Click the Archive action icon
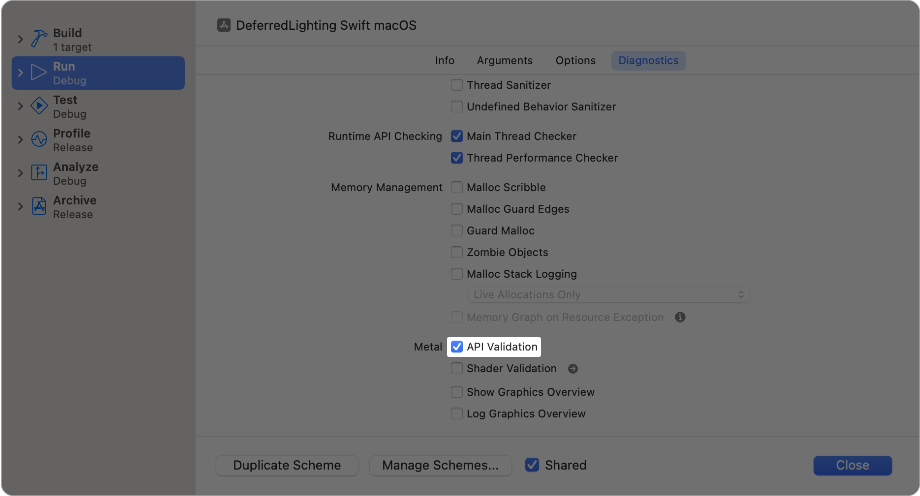Viewport: 920px width, 496px height. click(39, 206)
